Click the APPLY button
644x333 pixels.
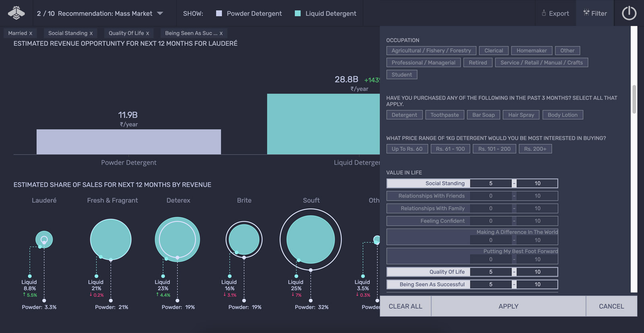(508, 306)
